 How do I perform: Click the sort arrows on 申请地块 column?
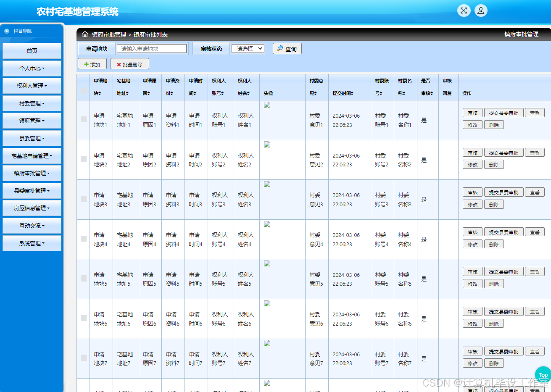pyautogui.click(x=99, y=93)
